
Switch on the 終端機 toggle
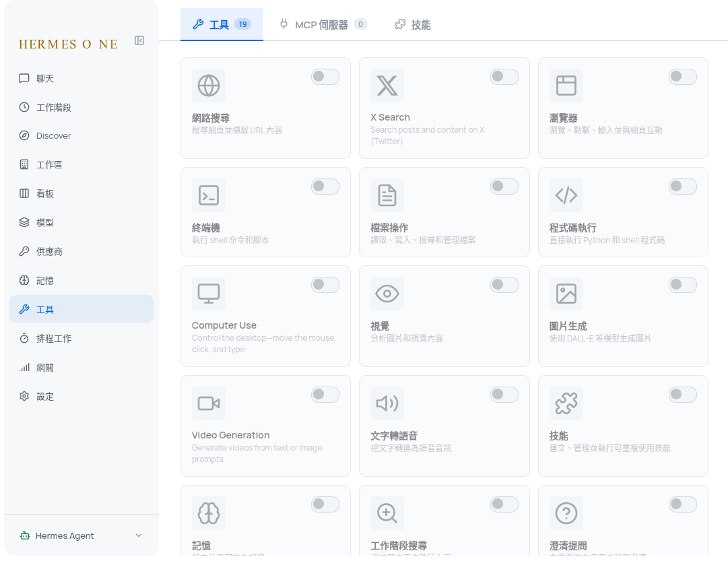pyautogui.click(x=325, y=187)
